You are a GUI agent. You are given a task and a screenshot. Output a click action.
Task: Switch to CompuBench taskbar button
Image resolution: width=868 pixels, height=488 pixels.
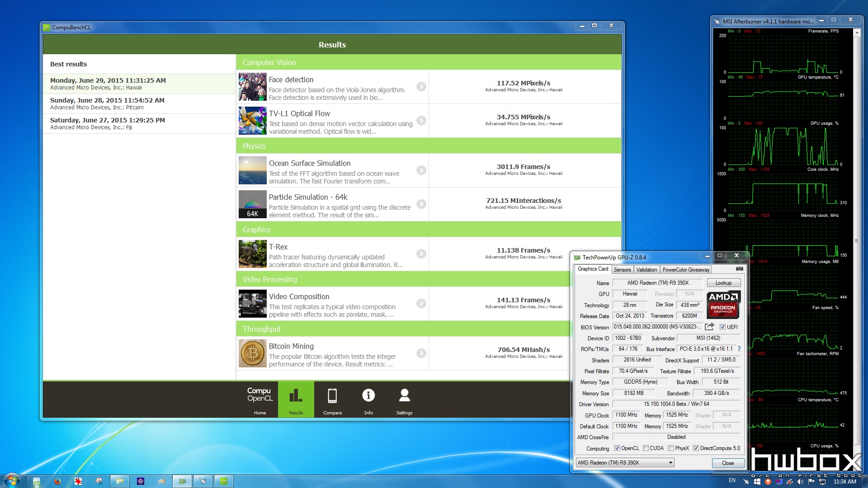point(224,481)
